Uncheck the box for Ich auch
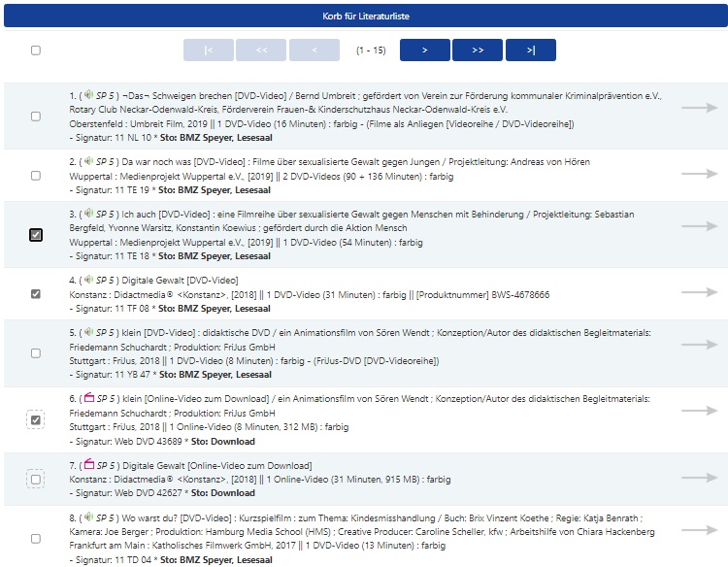 [36, 235]
